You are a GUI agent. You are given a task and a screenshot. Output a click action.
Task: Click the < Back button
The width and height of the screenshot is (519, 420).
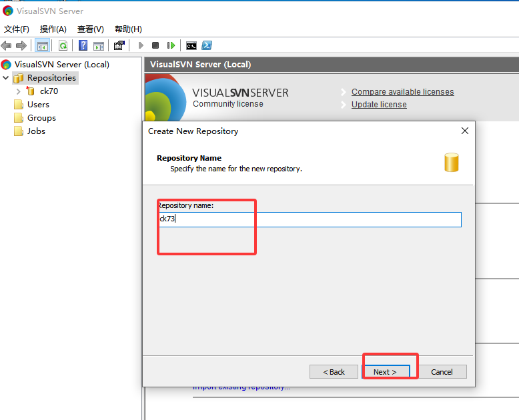(334, 372)
